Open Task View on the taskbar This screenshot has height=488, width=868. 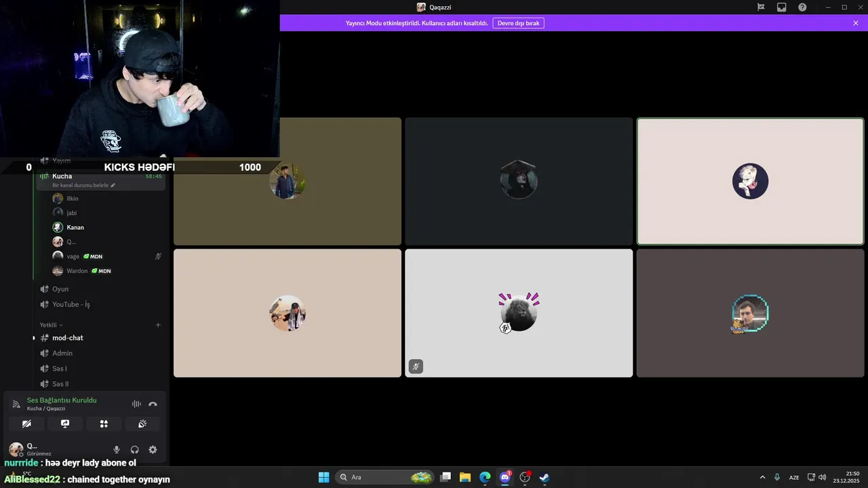(446, 477)
